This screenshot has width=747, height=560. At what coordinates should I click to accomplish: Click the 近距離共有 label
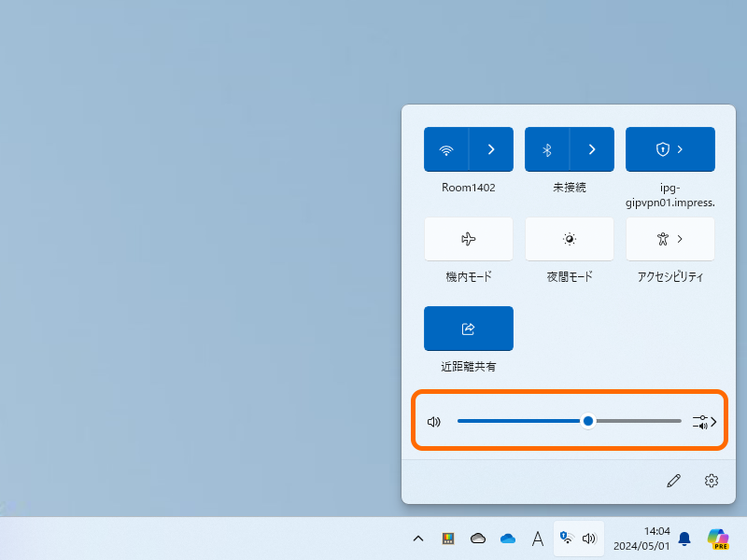pos(469,366)
